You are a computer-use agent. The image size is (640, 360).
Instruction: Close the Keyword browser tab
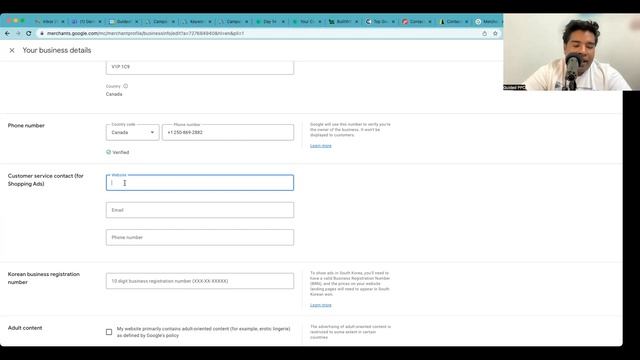[x=210, y=22]
